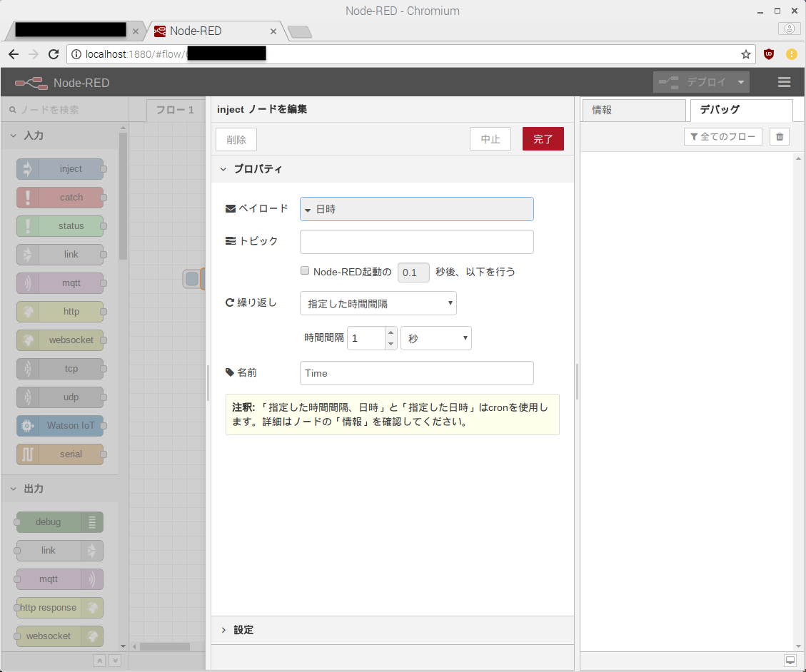Image resolution: width=806 pixels, height=672 pixels.
Task: Clear debug messages with trash icon
Action: pos(780,137)
